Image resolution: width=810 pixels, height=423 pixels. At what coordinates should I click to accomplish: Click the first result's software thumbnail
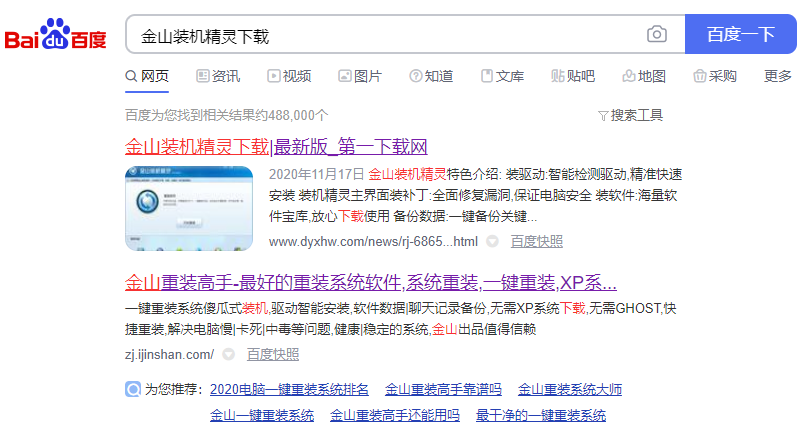tap(189, 208)
